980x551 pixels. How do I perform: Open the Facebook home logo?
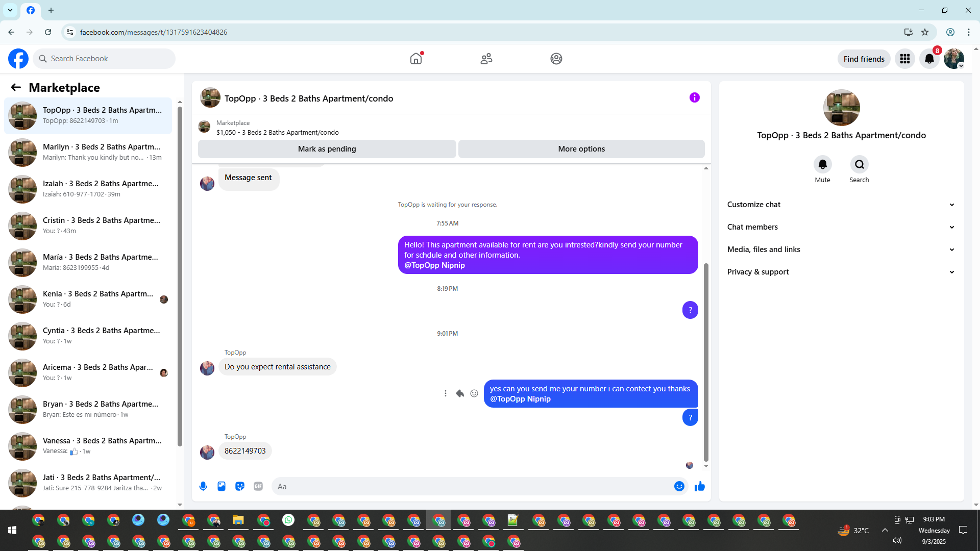pyautogui.click(x=18, y=59)
